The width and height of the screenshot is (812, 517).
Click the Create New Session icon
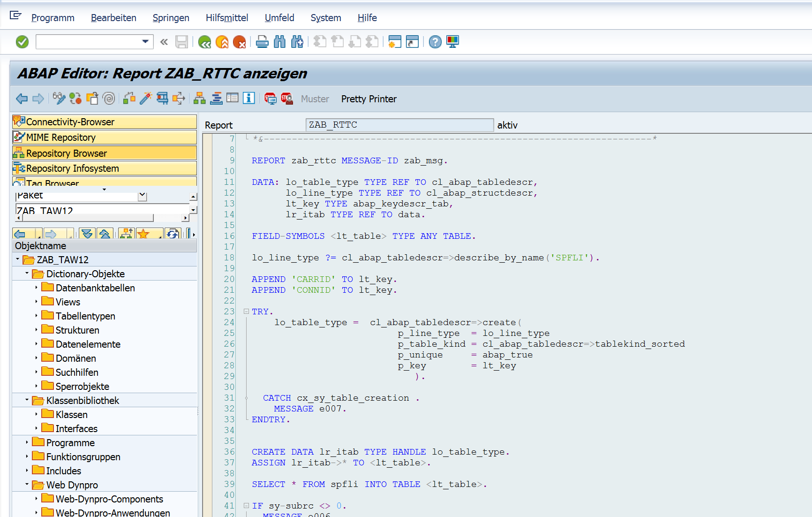coord(395,42)
